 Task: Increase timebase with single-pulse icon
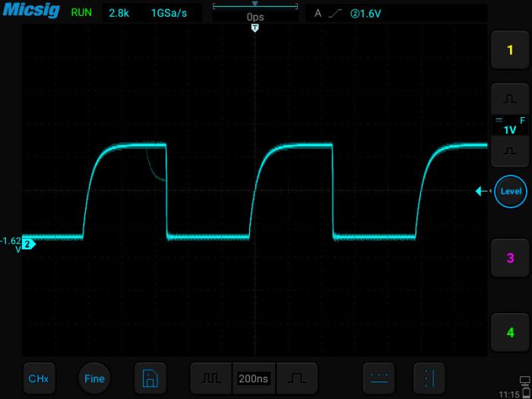[x=297, y=378]
